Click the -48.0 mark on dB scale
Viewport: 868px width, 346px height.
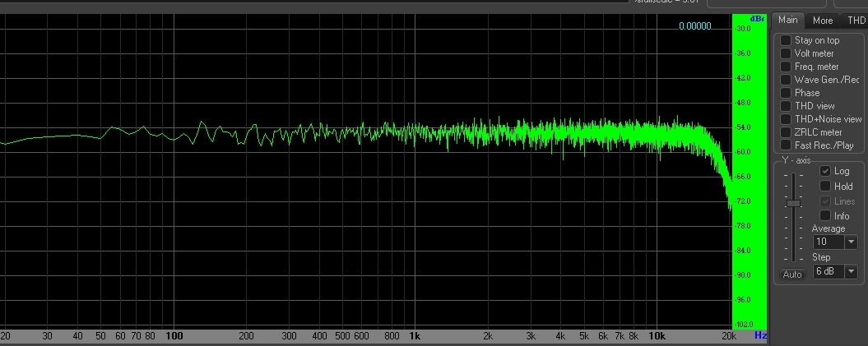pyautogui.click(x=744, y=103)
